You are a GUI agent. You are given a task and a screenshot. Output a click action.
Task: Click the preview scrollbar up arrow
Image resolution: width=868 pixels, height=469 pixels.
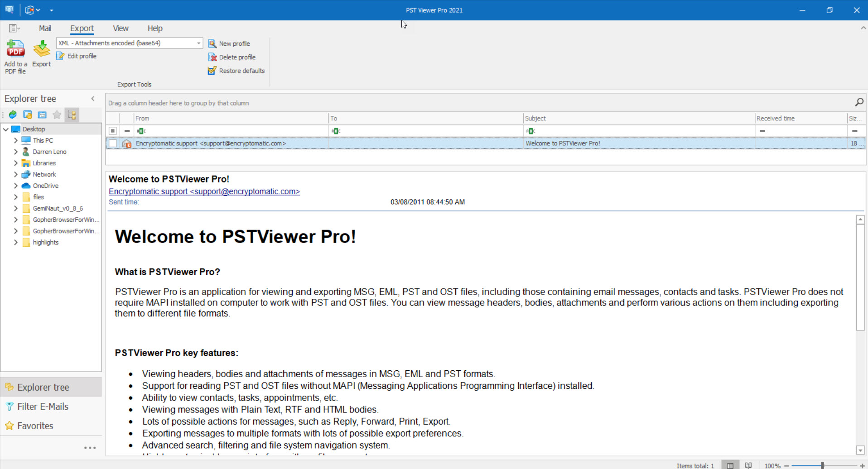coord(860,220)
